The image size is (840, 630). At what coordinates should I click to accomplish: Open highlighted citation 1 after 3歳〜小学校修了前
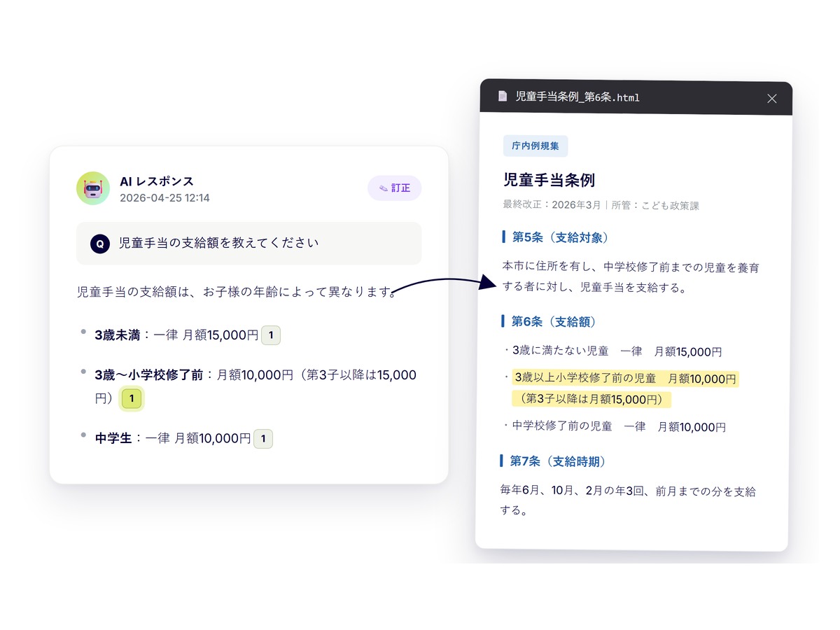pyautogui.click(x=132, y=400)
